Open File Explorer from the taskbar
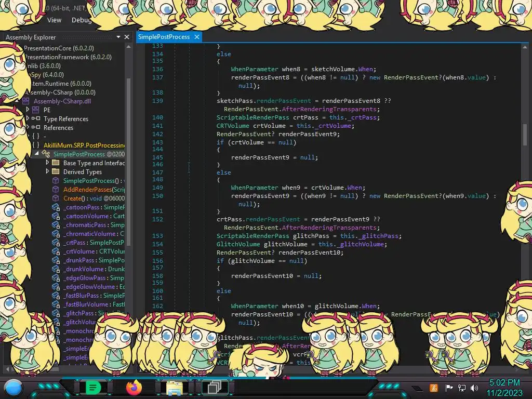The width and height of the screenshot is (532, 399). (x=174, y=388)
